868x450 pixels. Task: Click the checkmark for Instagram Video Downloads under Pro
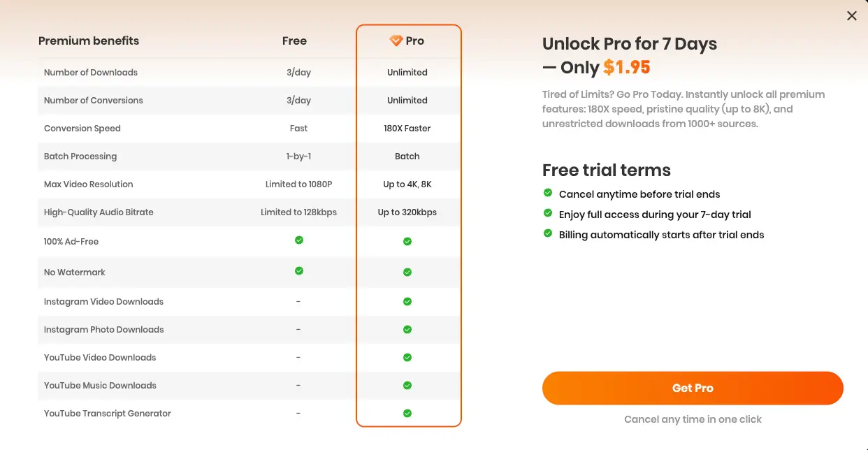tap(407, 301)
